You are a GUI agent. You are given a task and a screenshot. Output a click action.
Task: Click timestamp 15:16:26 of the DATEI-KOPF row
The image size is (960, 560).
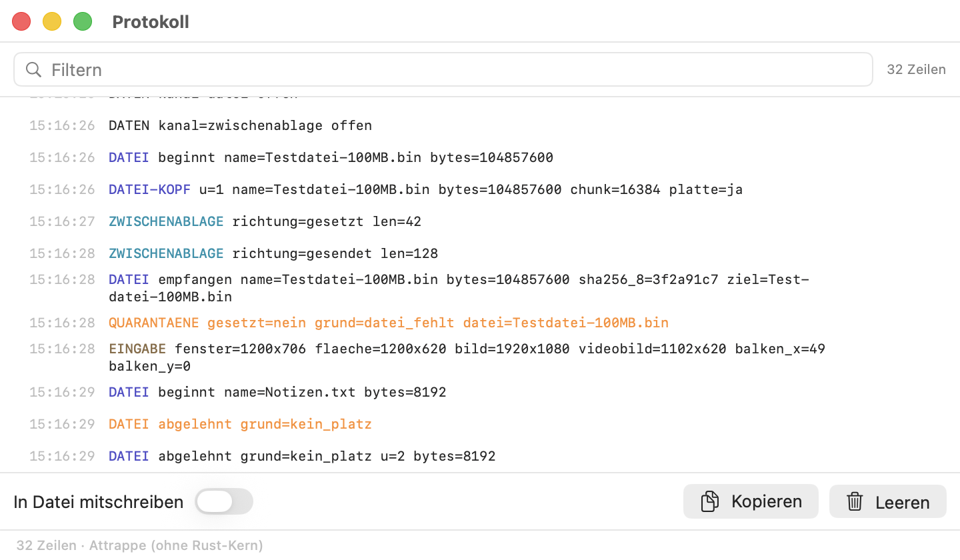(x=63, y=189)
